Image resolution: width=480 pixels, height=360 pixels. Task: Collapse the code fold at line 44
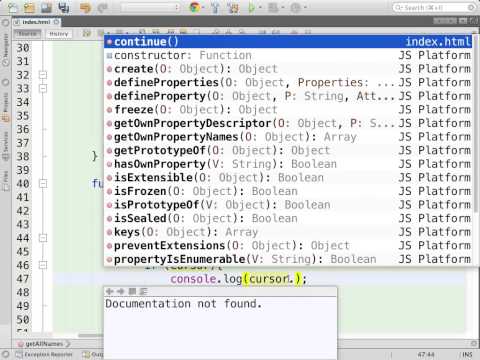click(43, 238)
